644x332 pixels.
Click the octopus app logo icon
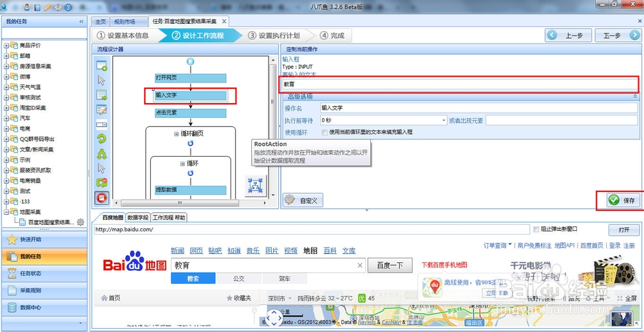(3, 7)
